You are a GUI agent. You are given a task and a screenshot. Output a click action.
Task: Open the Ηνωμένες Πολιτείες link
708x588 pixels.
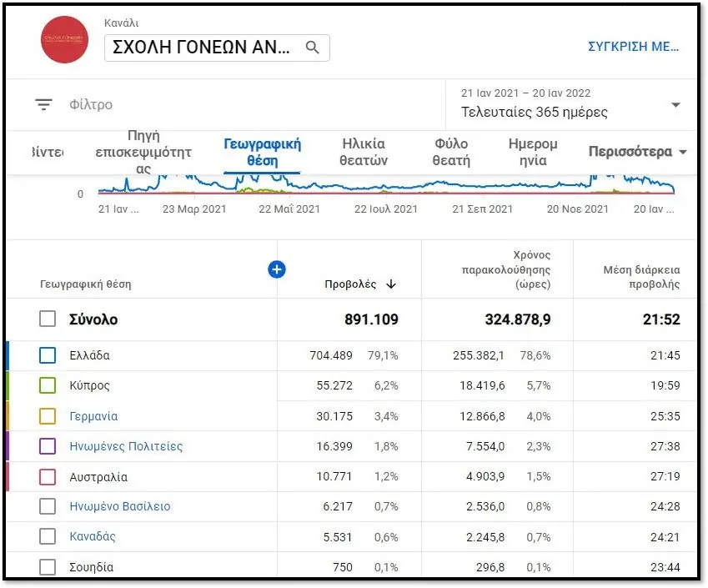(x=125, y=446)
